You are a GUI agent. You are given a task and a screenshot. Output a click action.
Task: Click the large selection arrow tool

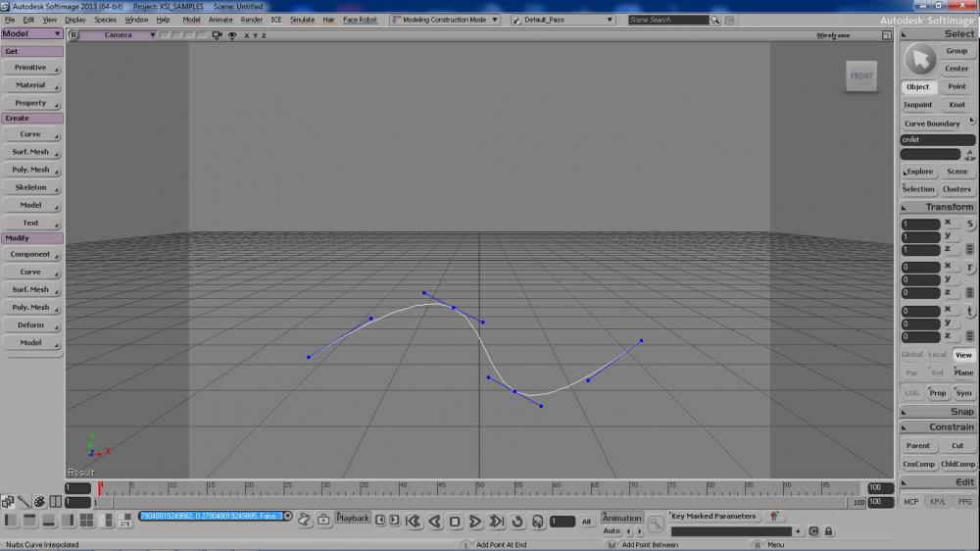(920, 60)
